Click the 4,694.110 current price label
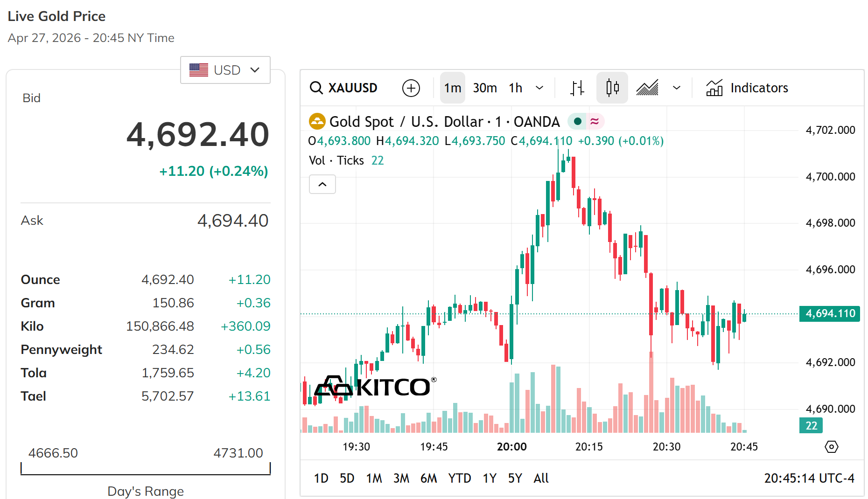Screen dimensions: 868x499 (830, 313)
